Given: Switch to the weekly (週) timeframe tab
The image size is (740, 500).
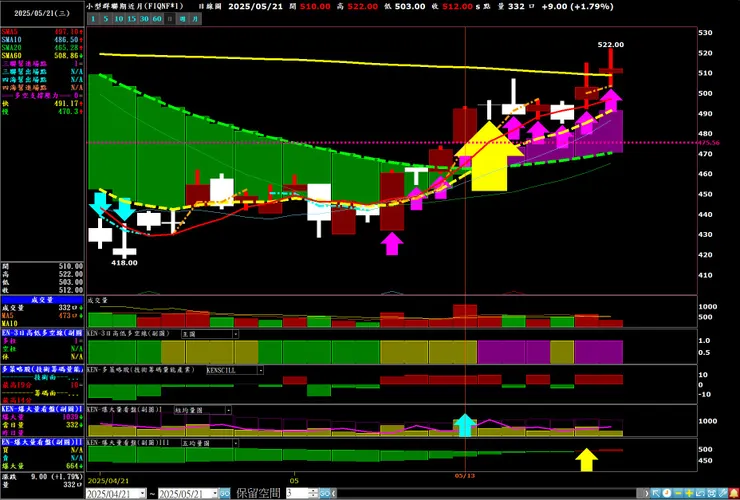Looking at the screenshot, I should pyautogui.click(x=183, y=19).
